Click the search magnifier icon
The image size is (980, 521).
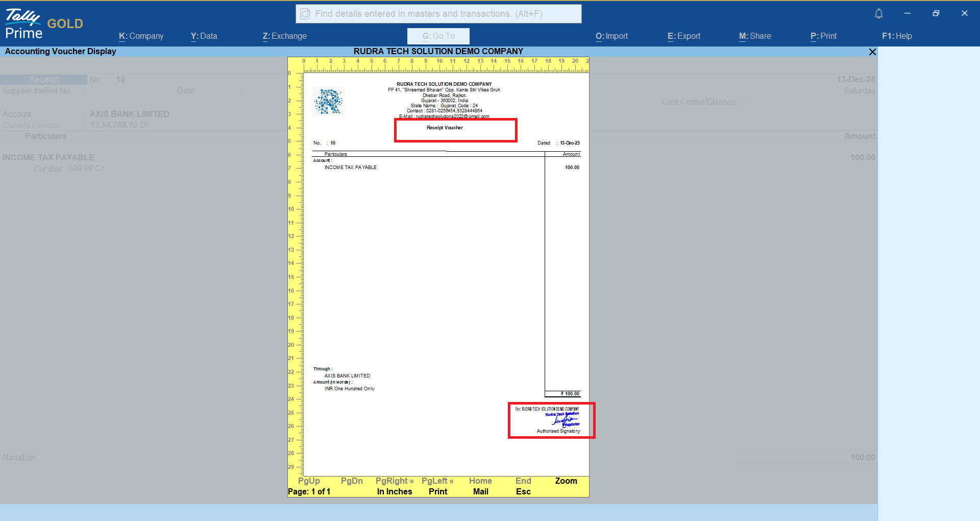point(305,14)
